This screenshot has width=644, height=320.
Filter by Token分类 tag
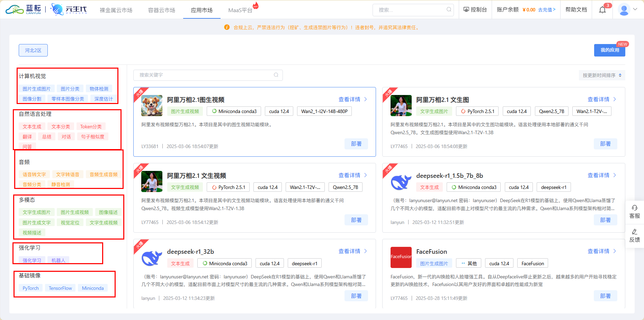pyautogui.click(x=91, y=127)
